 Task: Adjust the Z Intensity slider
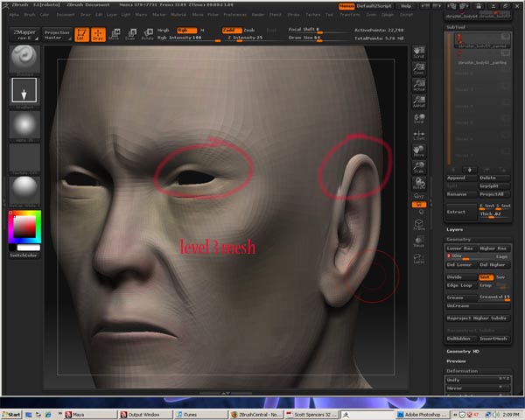pyautogui.click(x=254, y=38)
